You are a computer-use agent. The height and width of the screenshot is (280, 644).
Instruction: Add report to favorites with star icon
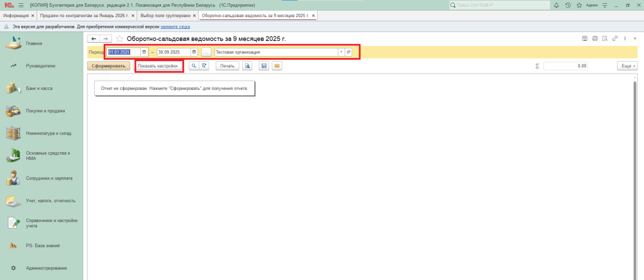point(119,39)
